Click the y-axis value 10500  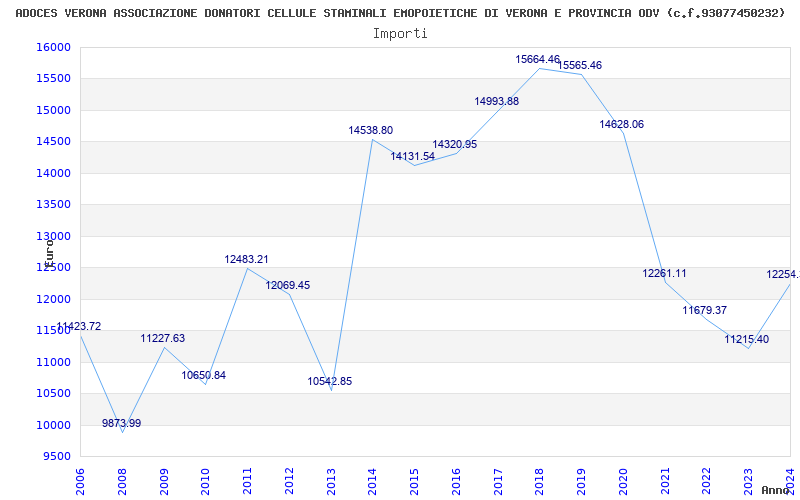(53, 394)
